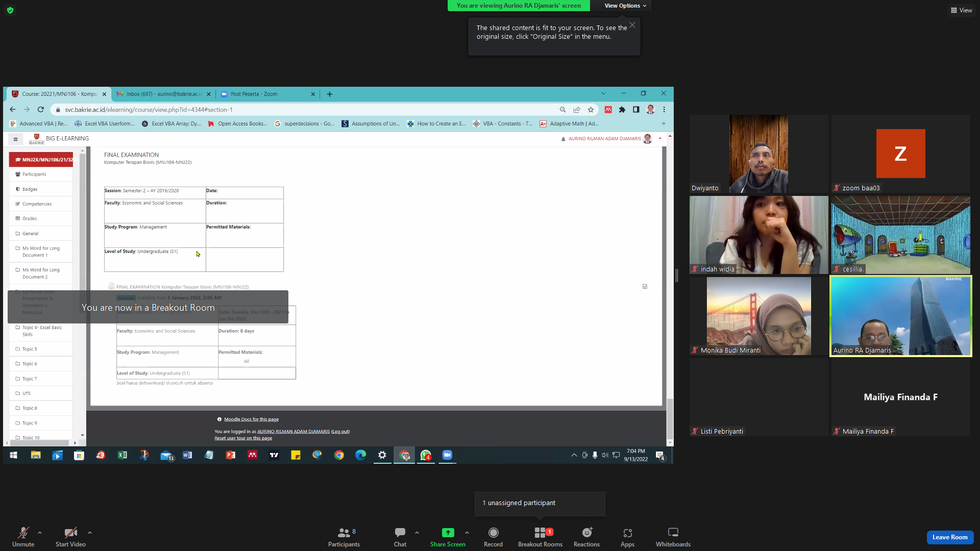
Task: Open Competencies in the course sidebar
Action: point(40,204)
